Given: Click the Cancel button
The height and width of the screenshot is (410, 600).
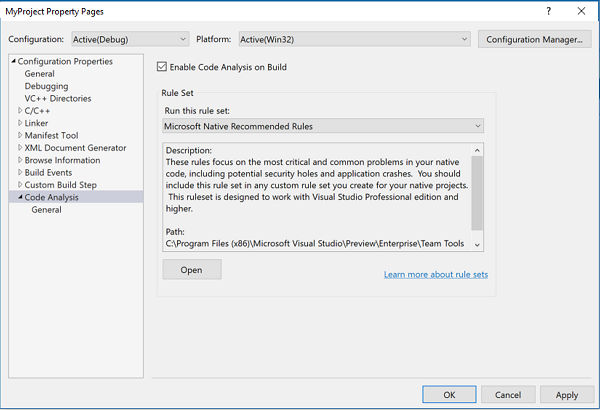Looking at the screenshot, I should pos(508,395).
